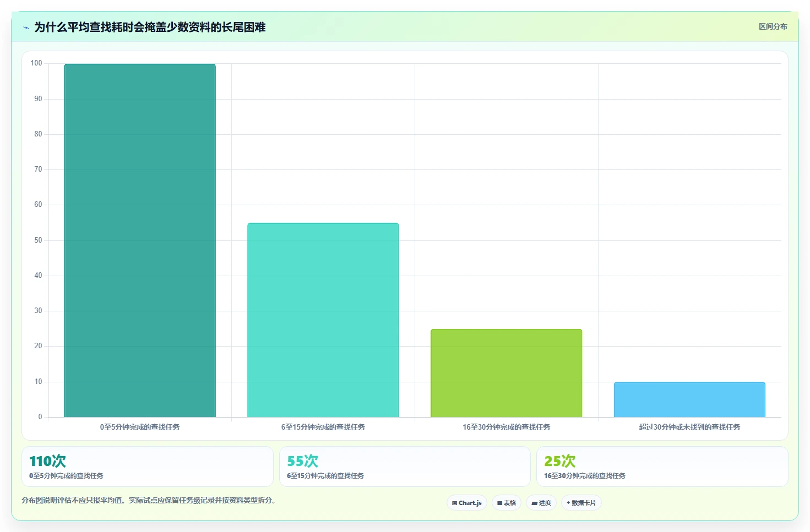Click the dark teal bar for 0至5分钟
810x532 pixels.
pyautogui.click(x=140, y=240)
